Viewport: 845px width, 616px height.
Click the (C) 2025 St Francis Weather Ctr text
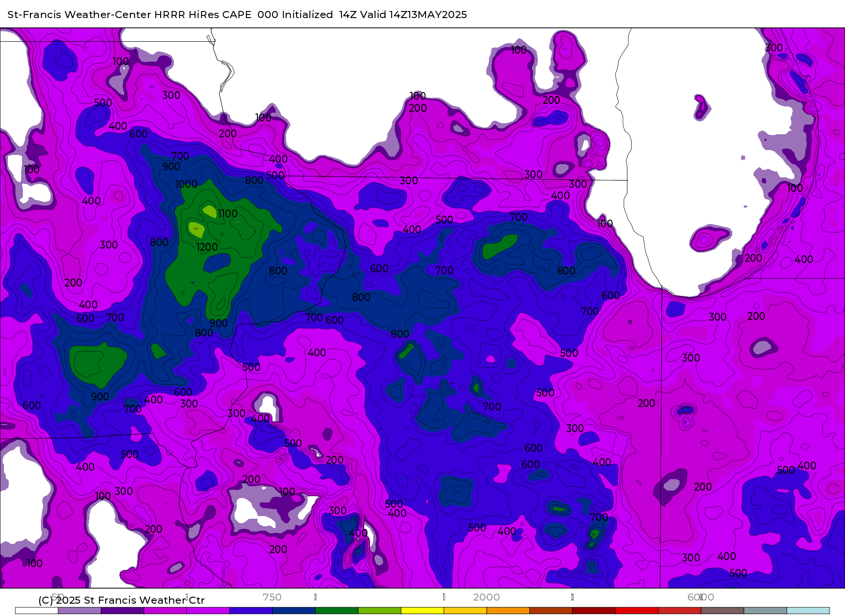[x=121, y=600]
